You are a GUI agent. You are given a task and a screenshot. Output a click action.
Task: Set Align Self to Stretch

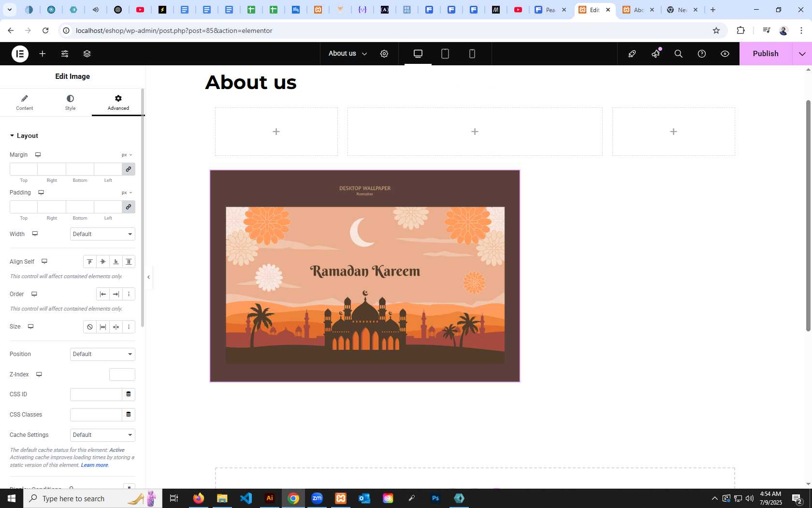point(129,262)
